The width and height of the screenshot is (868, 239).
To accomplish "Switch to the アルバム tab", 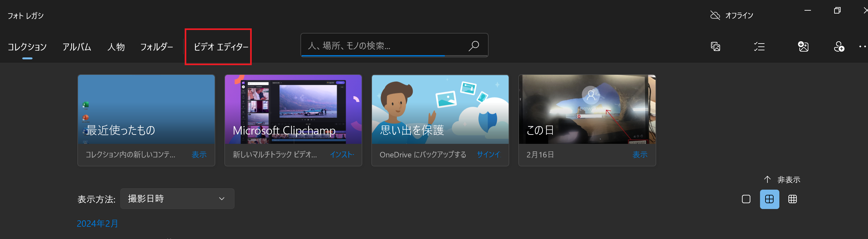I will tap(77, 47).
